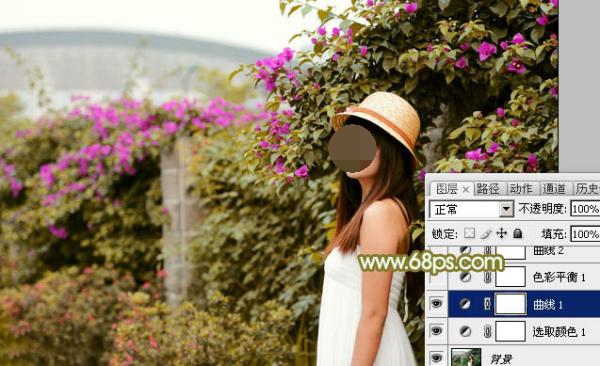Click lock position move icon
The height and width of the screenshot is (366, 600).
click(x=501, y=233)
